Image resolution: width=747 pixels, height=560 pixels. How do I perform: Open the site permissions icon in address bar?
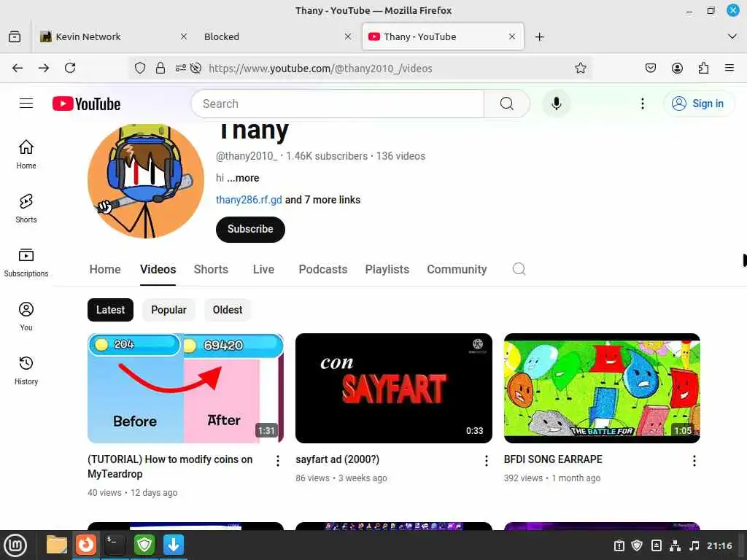pos(181,68)
